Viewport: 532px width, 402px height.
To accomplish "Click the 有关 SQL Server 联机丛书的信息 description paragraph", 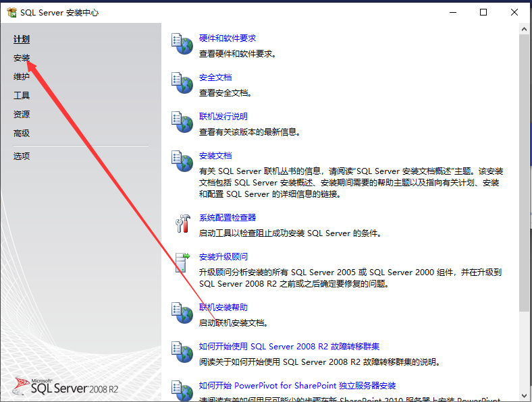I will pyautogui.click(x=351, y=183).
